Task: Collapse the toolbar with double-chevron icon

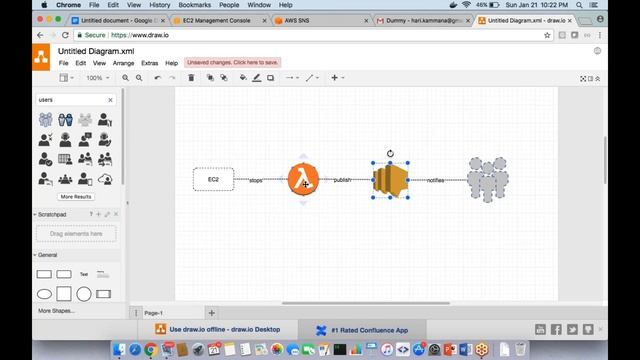Action: tap(598, 79)
